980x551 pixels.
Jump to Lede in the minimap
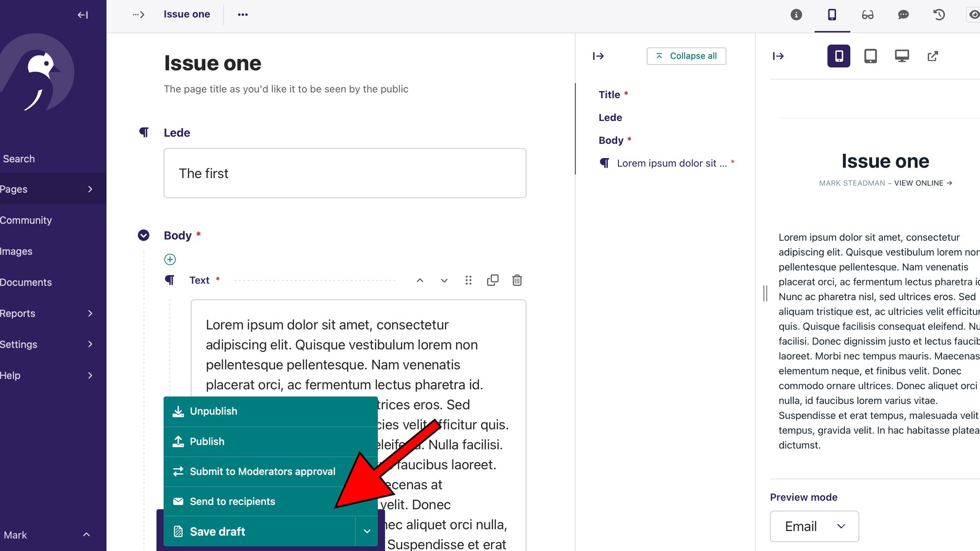tap(610, 118)
